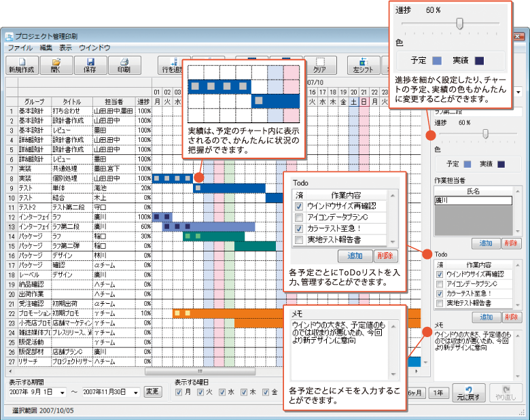This screenshot has width=530, height=420.
Task: Click the 1年 (1 year) range button
Action: click(441, 392)
